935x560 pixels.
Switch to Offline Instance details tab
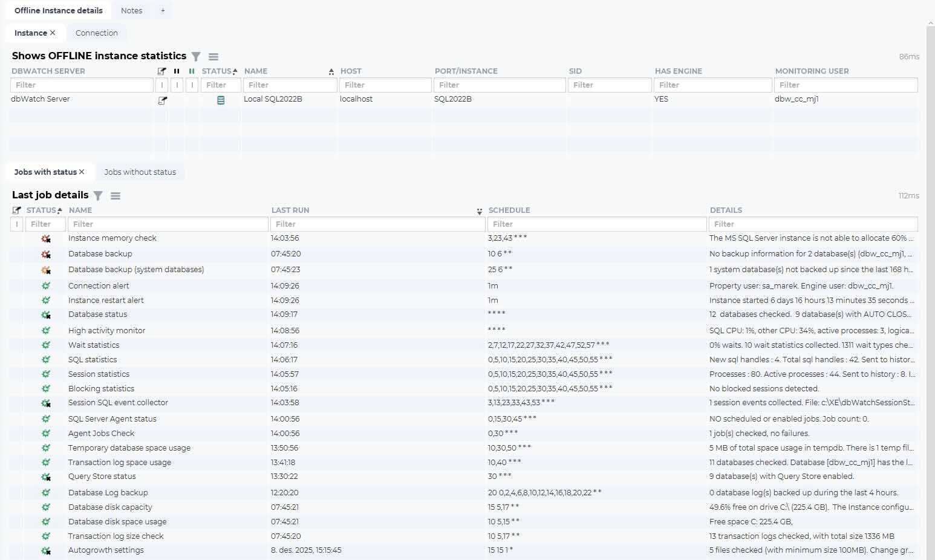click(x=59, y=10)
